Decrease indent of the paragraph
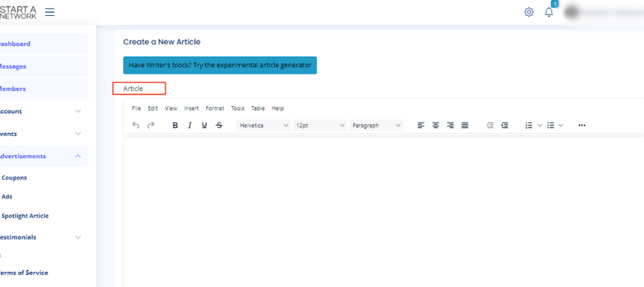Viewport: 644px width, 287px height. 490,125
